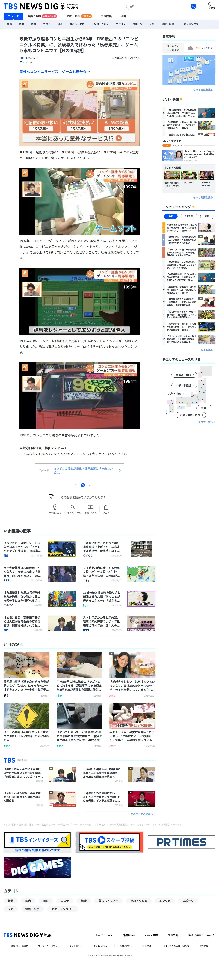Click the もっと知りたい magnifier reaction icon

coord(73,507)
